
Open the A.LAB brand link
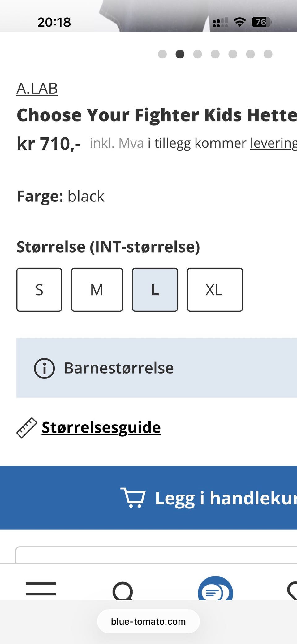click(x=37, y=89)
